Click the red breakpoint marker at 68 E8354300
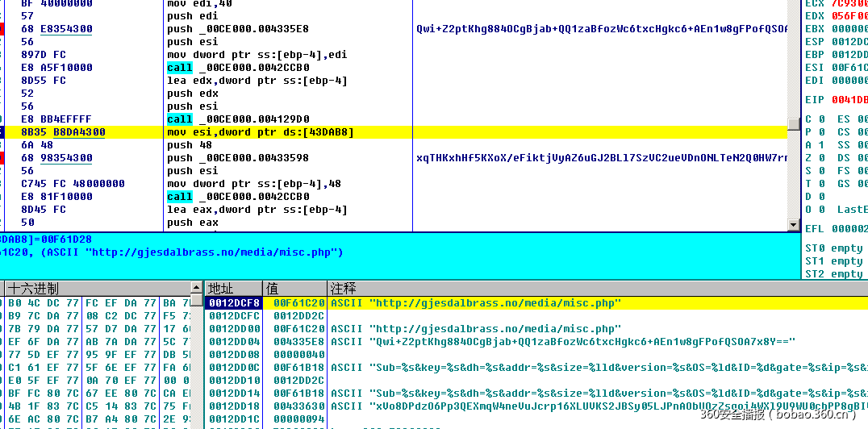 pos(2,29)
